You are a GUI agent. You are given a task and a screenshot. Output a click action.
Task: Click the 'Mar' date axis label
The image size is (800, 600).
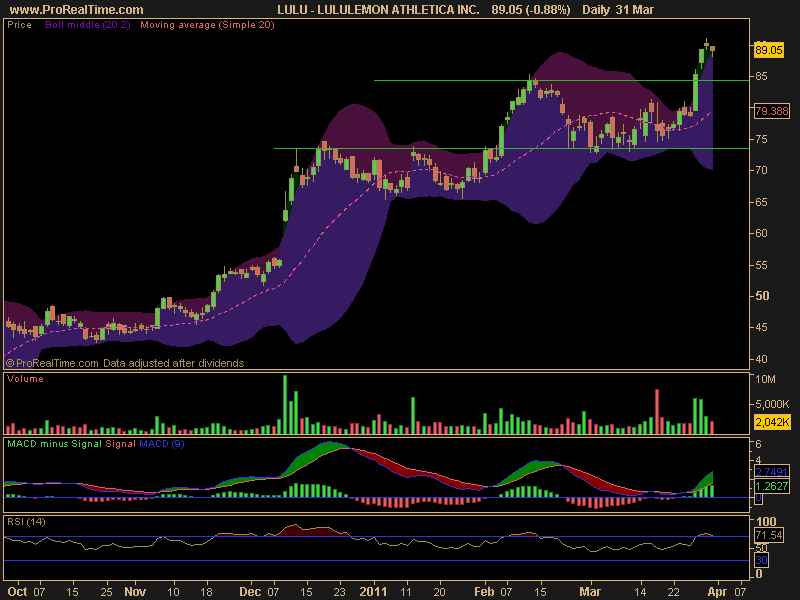point(590,591)
